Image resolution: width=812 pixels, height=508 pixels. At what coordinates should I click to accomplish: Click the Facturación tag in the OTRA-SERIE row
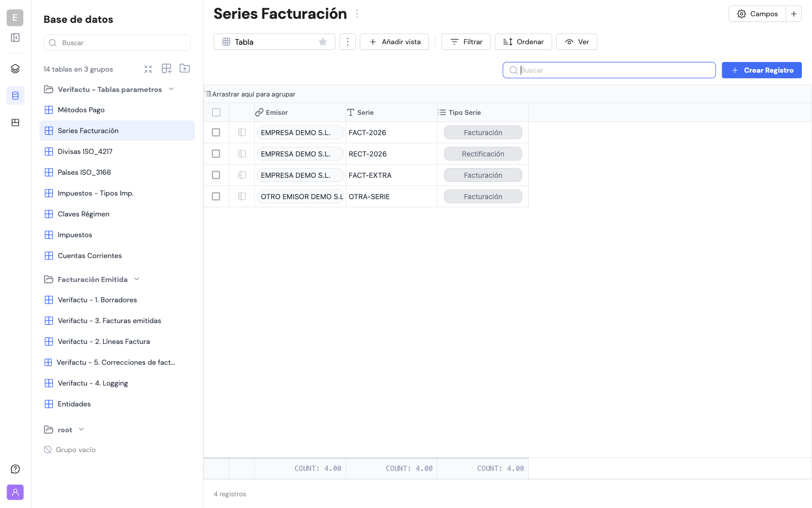tap(483, 197)
